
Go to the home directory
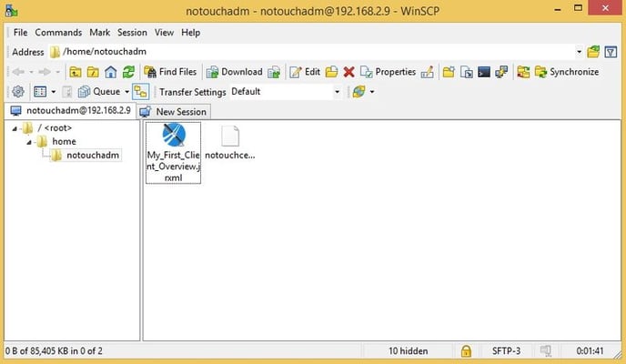[111, 72]
